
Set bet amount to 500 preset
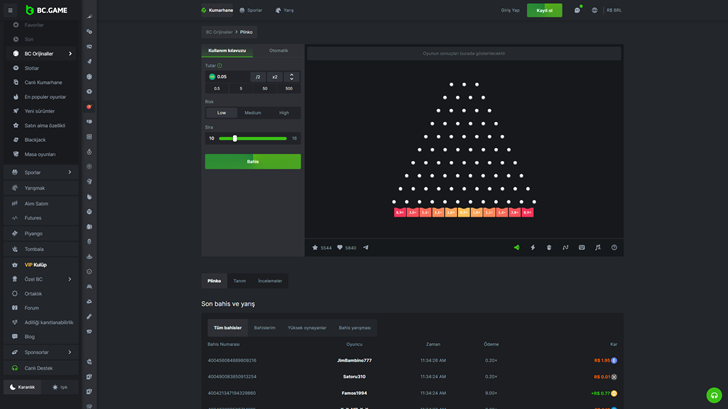pos(289,89)
